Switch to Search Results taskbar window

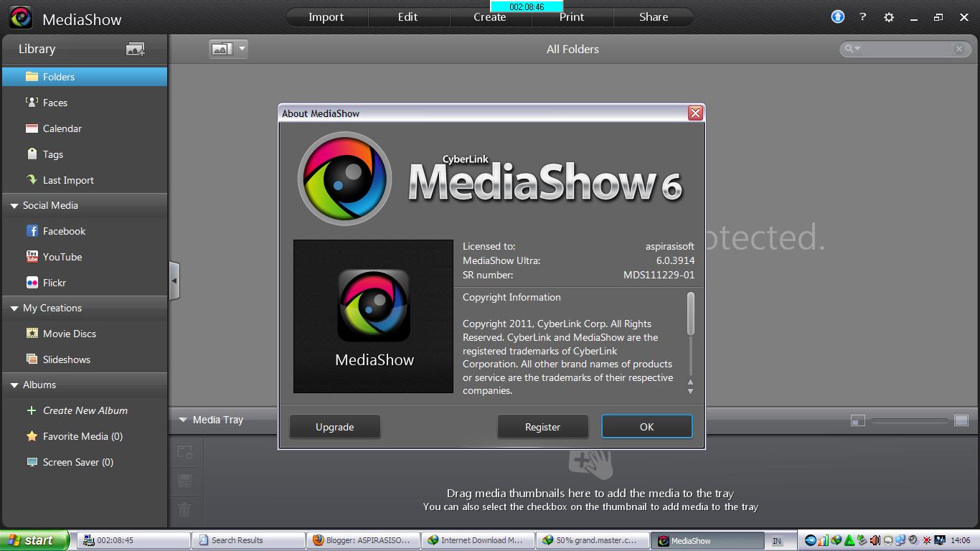pos(250,540)
